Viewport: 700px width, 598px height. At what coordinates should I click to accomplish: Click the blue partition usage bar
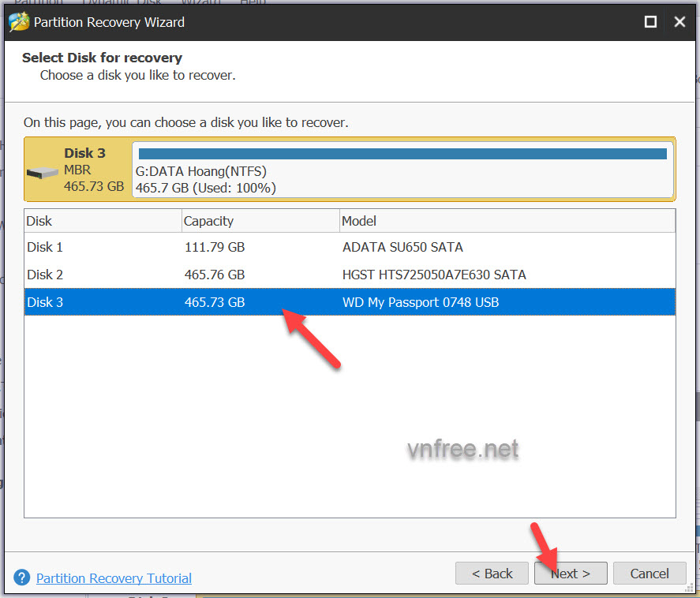coord(402,154)
